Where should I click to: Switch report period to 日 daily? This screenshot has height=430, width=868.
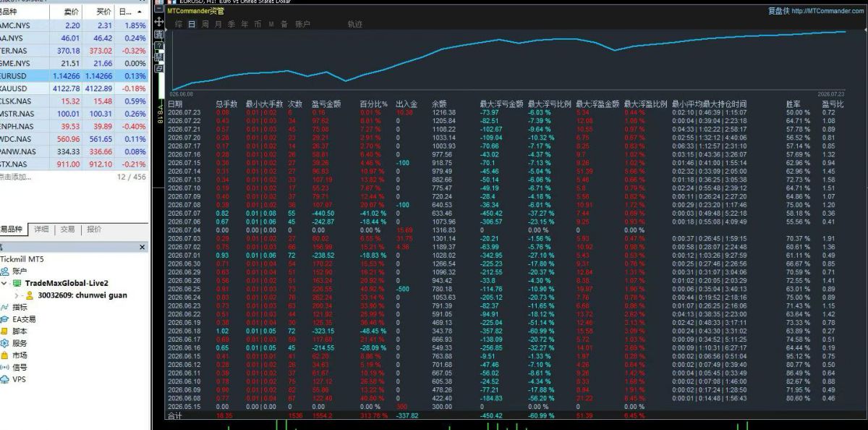(192, 24)
